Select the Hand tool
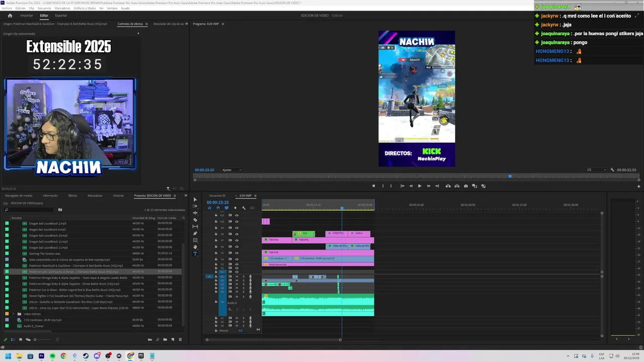644x362 pixels. coord(195,247)
